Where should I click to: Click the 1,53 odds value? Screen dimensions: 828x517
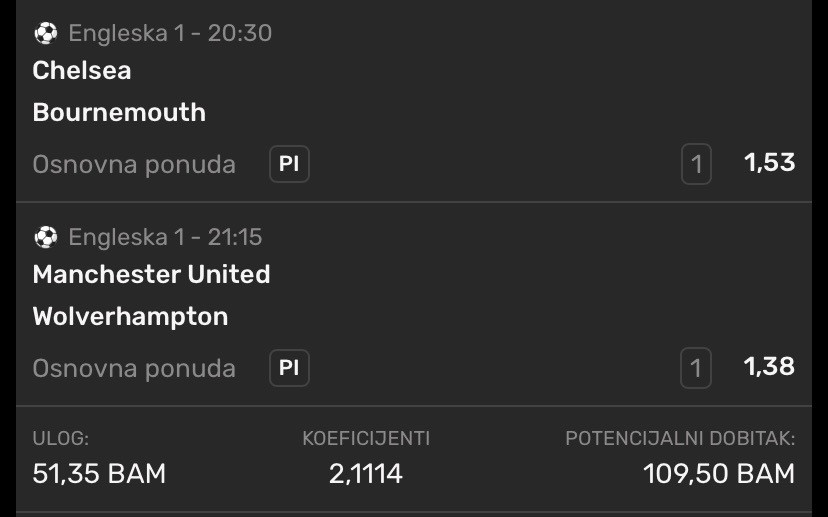769,163
